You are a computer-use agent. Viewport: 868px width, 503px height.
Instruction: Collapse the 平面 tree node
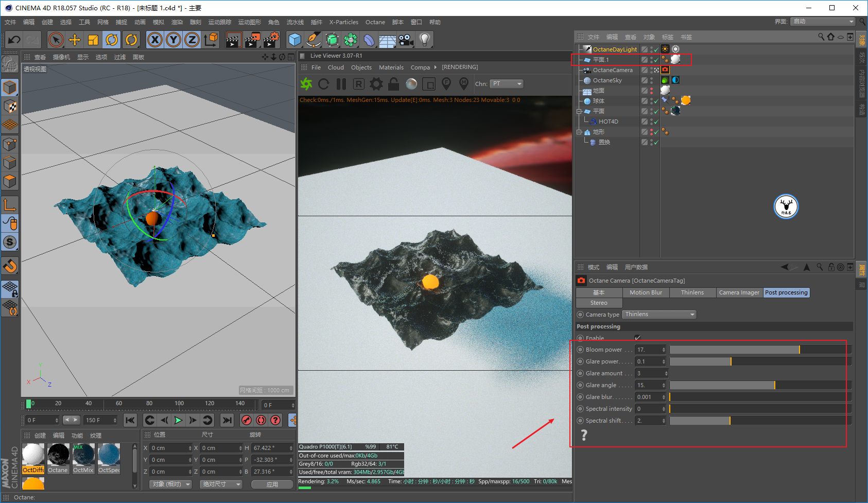579,111
